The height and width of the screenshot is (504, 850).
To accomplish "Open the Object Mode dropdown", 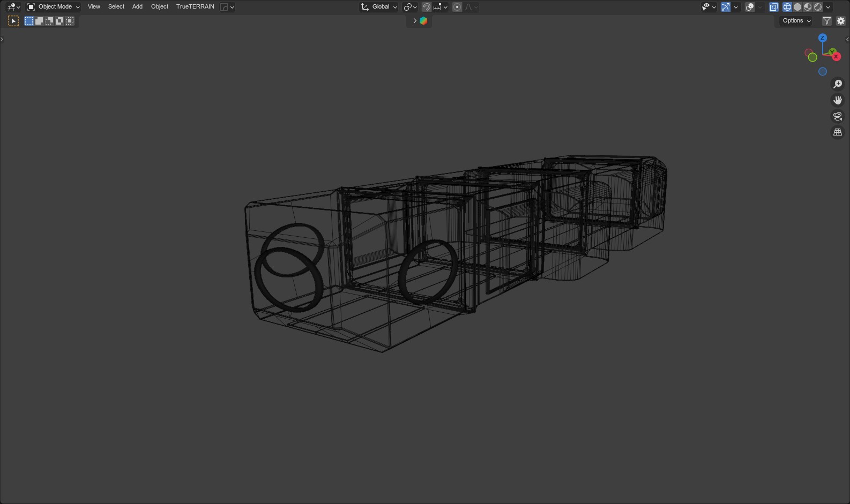I will pos(53,7).
